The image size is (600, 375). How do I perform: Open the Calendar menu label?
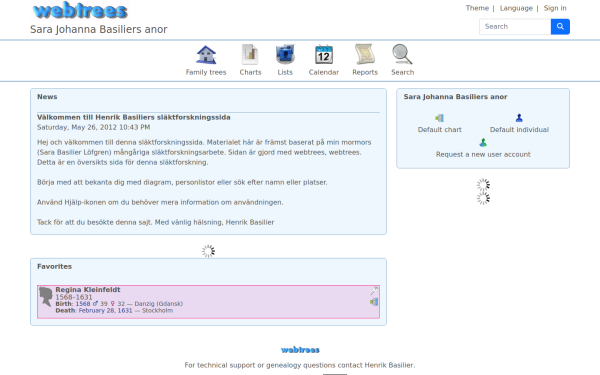(x=324, y=72)
